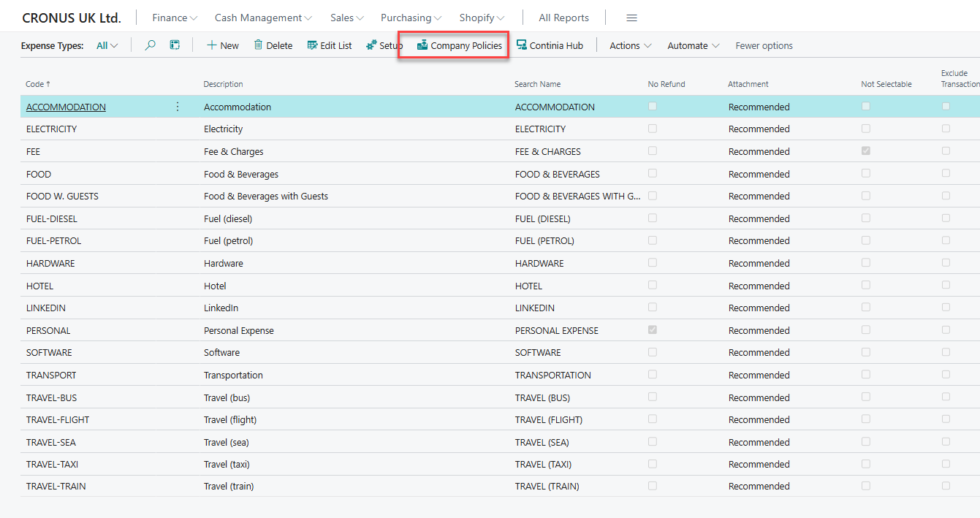Toggle No Refund checkbox for PERSONAL
This screenshot has height=518, width=980.
coord(653,330)
